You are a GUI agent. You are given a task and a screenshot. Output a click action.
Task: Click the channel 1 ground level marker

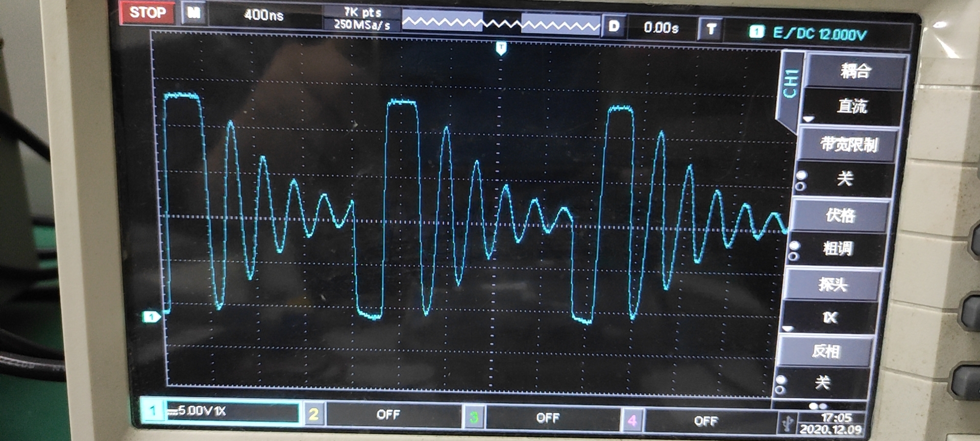click(x=151, y=317)
